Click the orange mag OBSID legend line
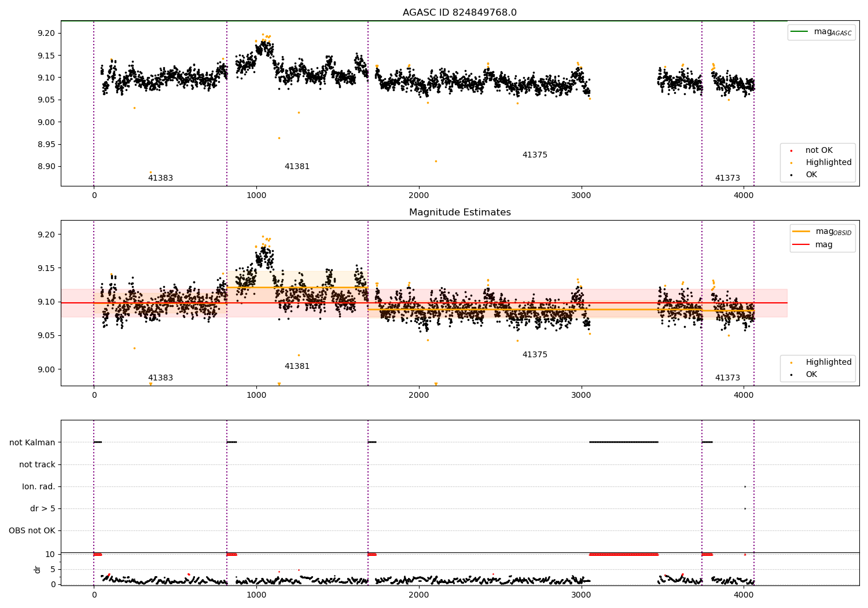868x608 pixels. [801, 231]
